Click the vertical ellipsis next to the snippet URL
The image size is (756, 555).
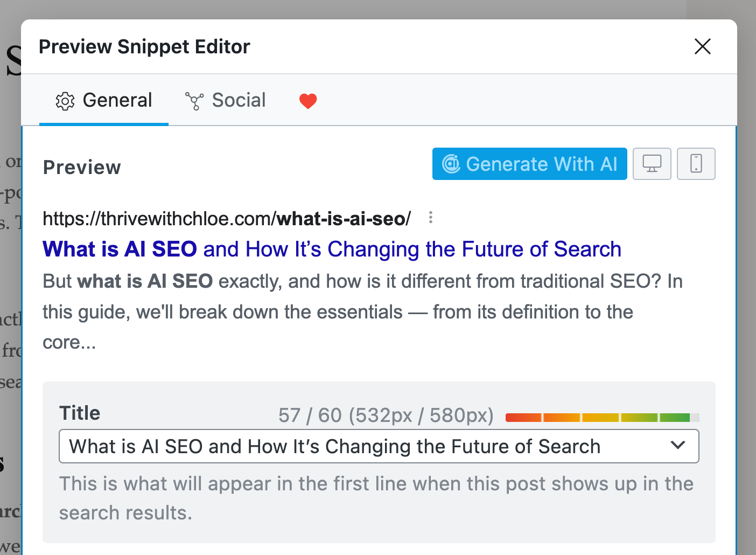[x=430, y=218]
